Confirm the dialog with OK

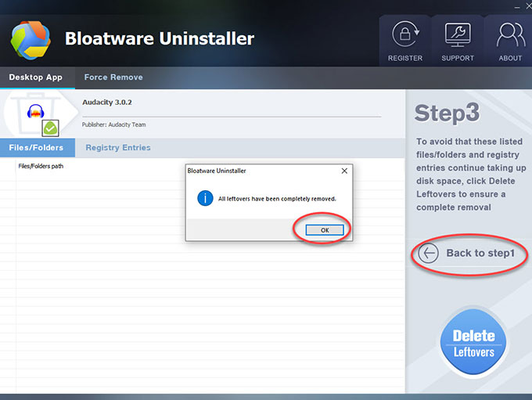pos(325,230)
